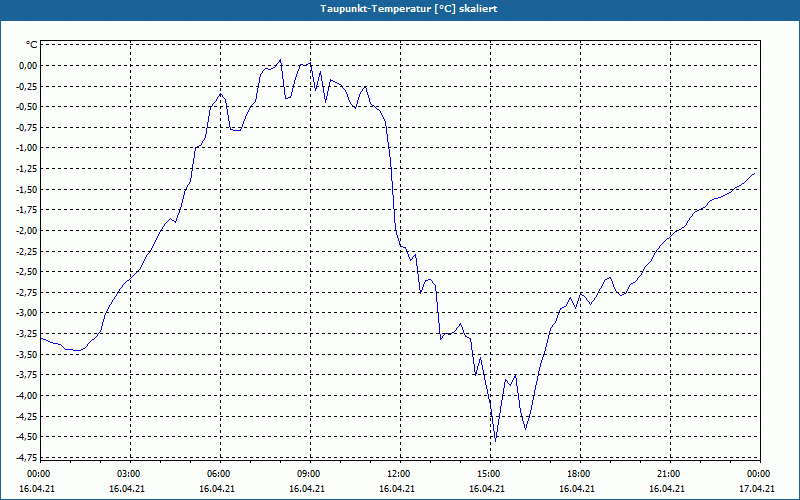800x500 pixels.
Task: Click the 03:00 time axis label
Action: pyautogui.click(x=129, y=474)
